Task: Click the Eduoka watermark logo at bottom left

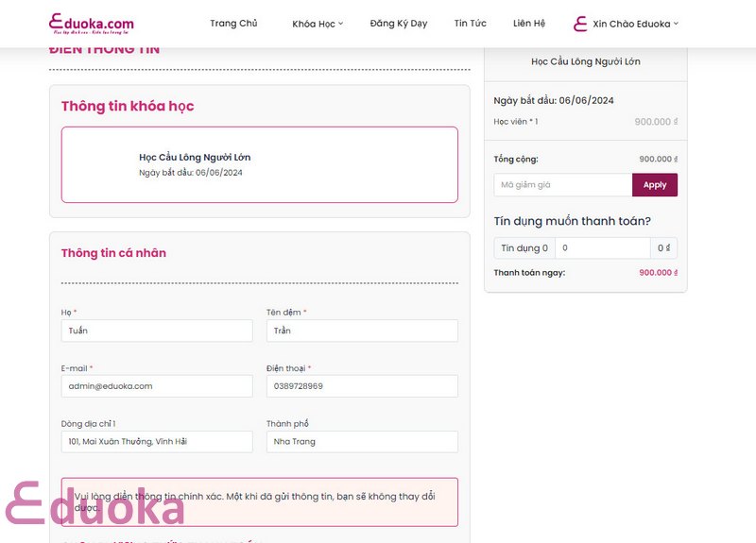Action: pyautogui.click(x=95, y=503)
